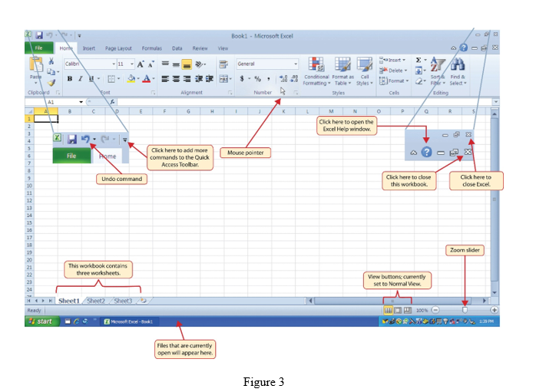This screenshot has width=536, height=392.
Task: Open the File tab in ribbon
Action: 39,48
